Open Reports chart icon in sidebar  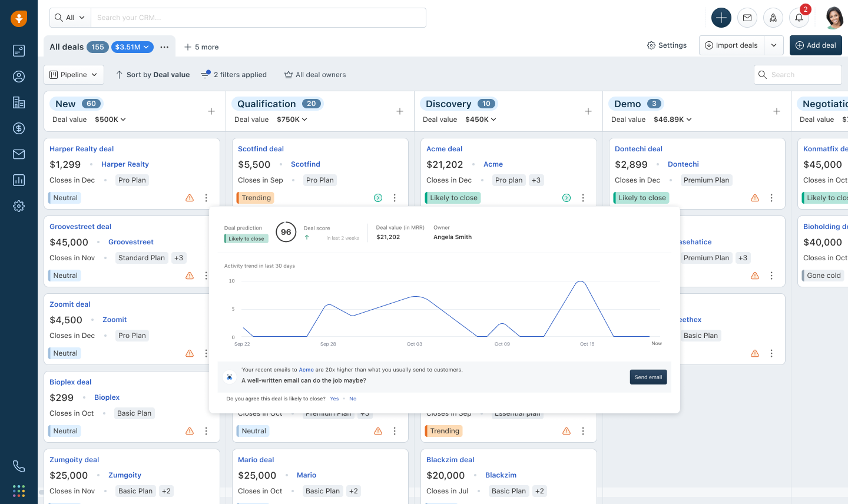tap(19, 180)
